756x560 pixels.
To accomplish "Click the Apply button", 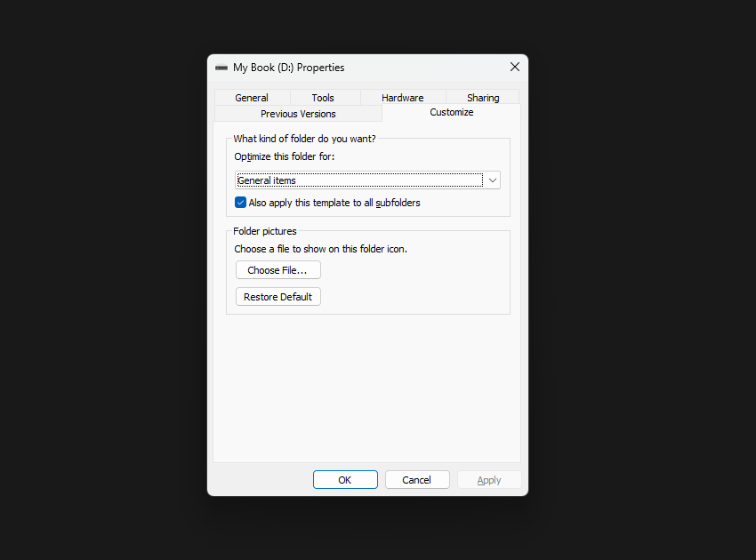I will click(x=489, y=480).
